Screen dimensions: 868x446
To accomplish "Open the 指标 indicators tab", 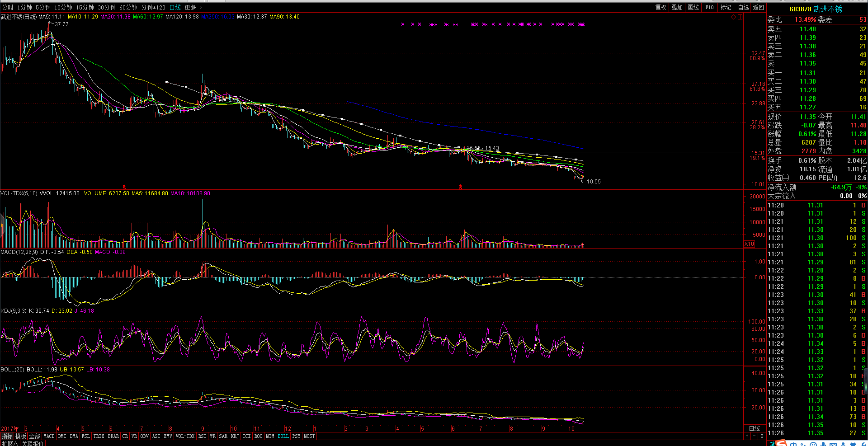I will click(7, 436).
